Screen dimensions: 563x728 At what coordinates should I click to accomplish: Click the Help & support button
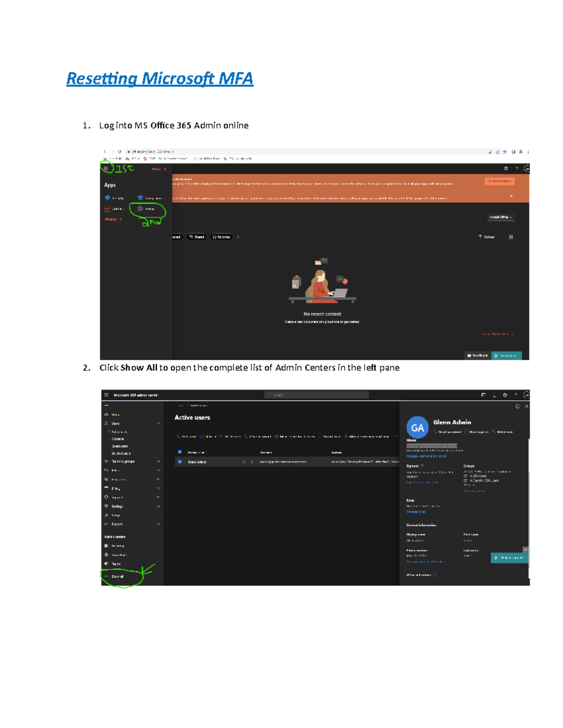tap(509, 558)
